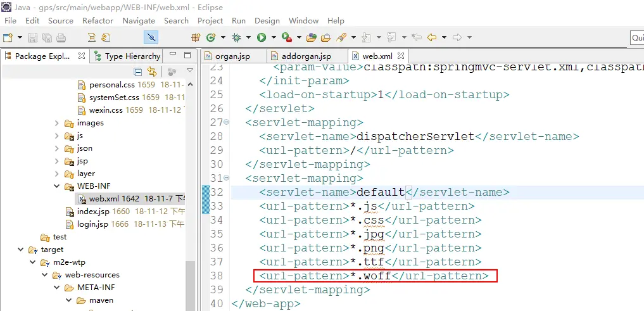Collapse the target folder
Viewport: 644px width, 311px height.
20,250
